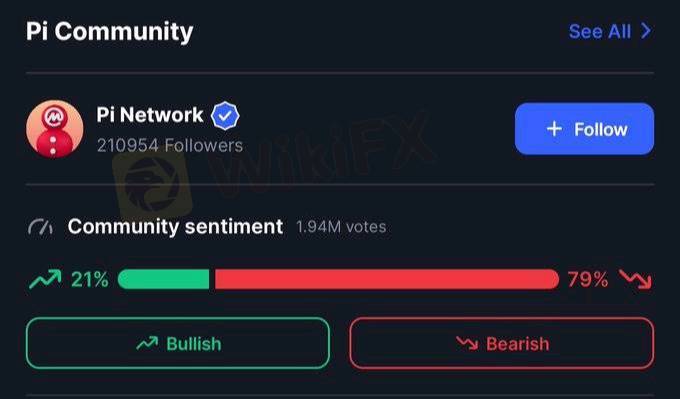Vote Bearish on community sentiment

point(502,343)
